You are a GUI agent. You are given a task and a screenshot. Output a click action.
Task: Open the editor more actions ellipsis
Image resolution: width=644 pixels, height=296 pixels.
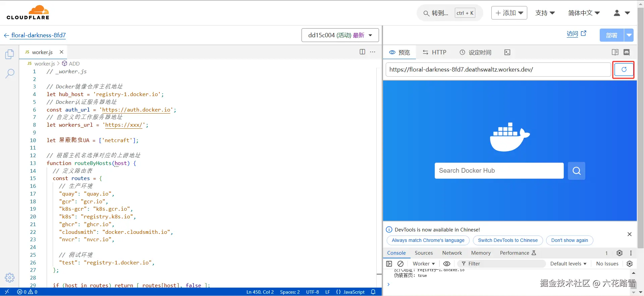tap(373, 52)
